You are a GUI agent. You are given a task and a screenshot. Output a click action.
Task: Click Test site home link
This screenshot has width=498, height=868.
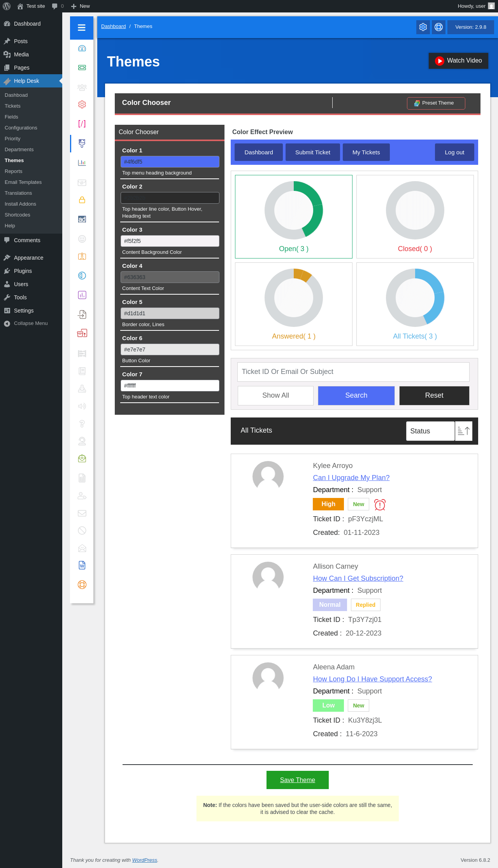pos(31,6)
